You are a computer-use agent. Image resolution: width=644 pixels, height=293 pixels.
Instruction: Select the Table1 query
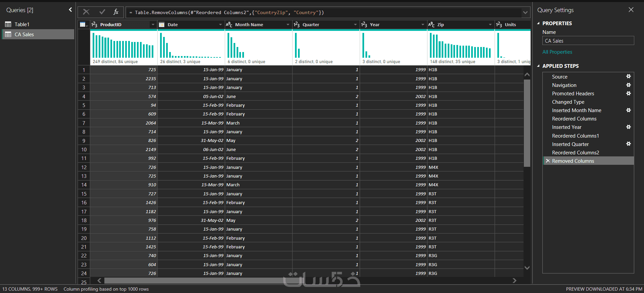coord(22,25)
